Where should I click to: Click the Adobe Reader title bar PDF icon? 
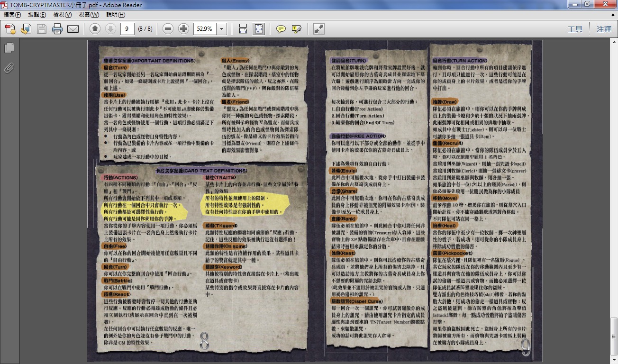coord(5,5)
